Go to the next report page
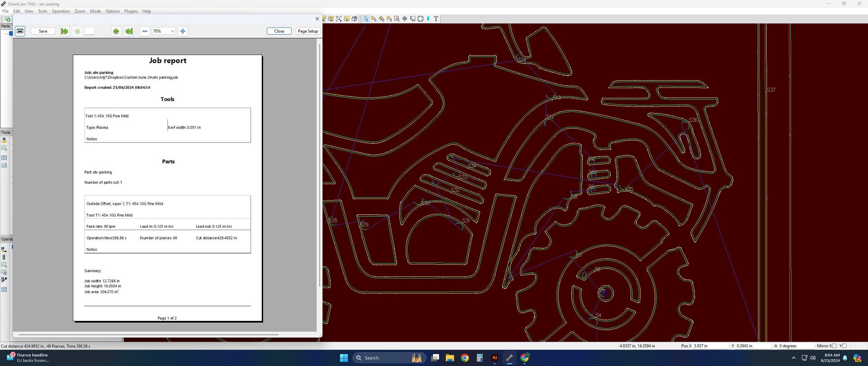The width and height of the screenshot is (868, 366). coord(116,31)
